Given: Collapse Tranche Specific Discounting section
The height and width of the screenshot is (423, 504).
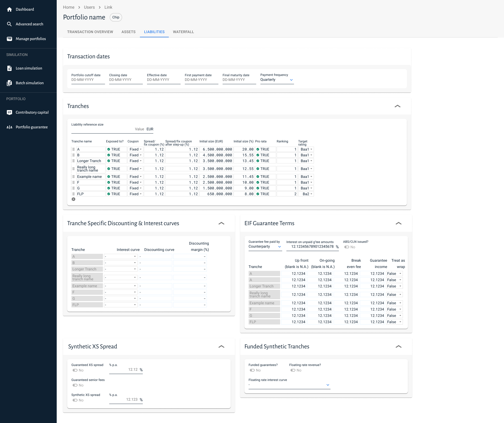Looking at the screenshot, I should (221, 223).
